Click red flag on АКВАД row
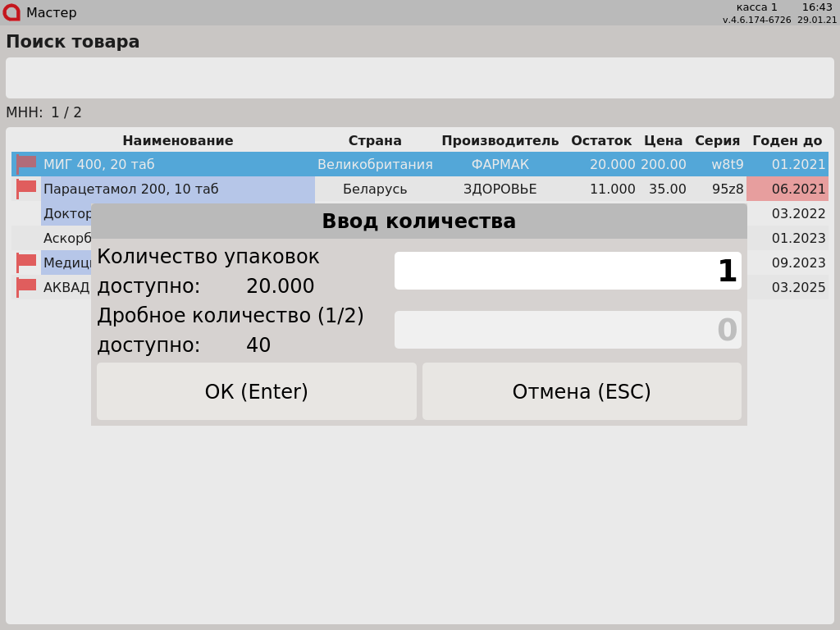Viewport: 840px width, 630px height. [26, 287]
